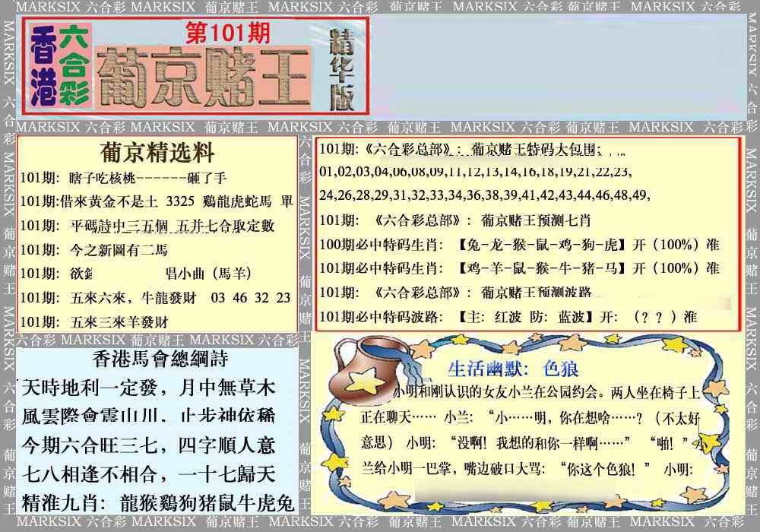760x532 pixels.
Task: Open the 生活幽默: 色狼 joke heading
Action: [513, 369]
